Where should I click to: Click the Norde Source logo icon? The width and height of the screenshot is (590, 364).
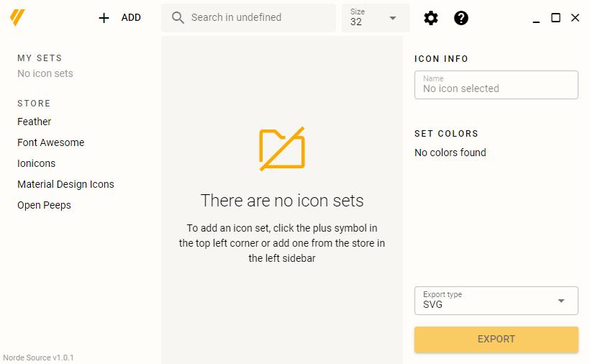18,18
